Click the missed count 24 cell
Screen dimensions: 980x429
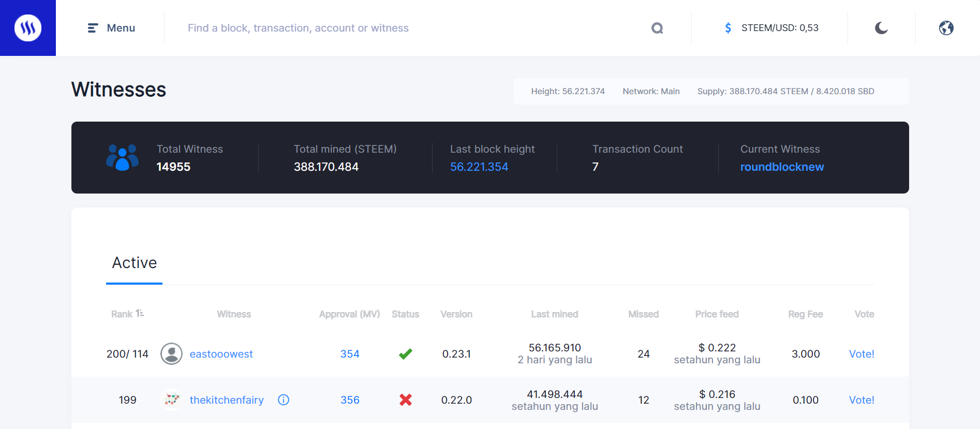(644, 354)
